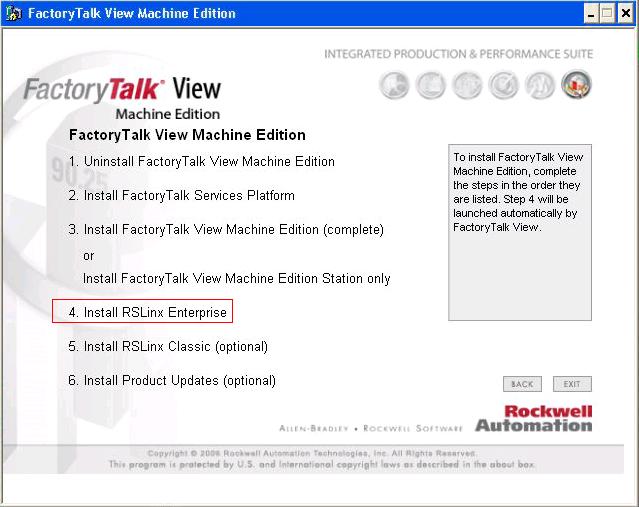The height and width of the screenshot is (507, 639).
Task: Close the installer window using the X
Action: [625, 14]
